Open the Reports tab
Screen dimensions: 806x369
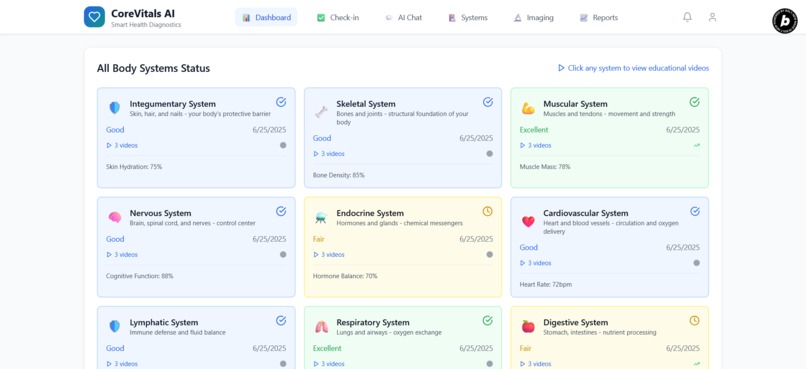[599, 17]
